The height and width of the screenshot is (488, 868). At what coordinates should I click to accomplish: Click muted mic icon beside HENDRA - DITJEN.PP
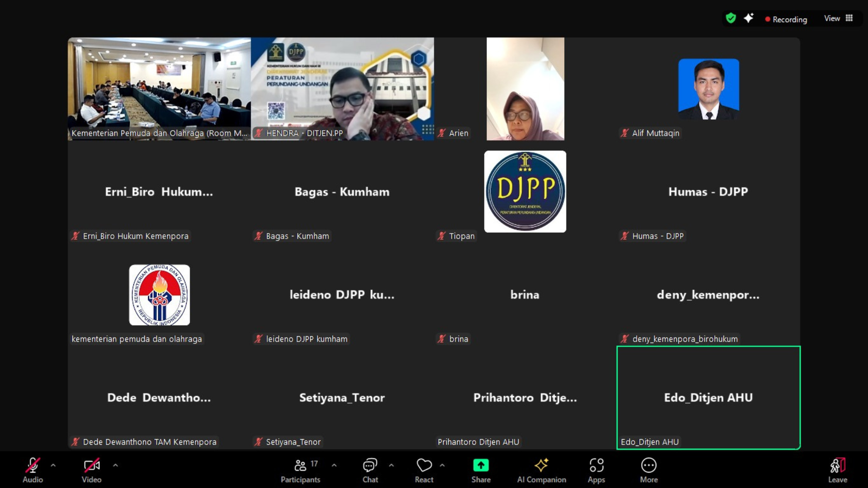pos(259,133)
